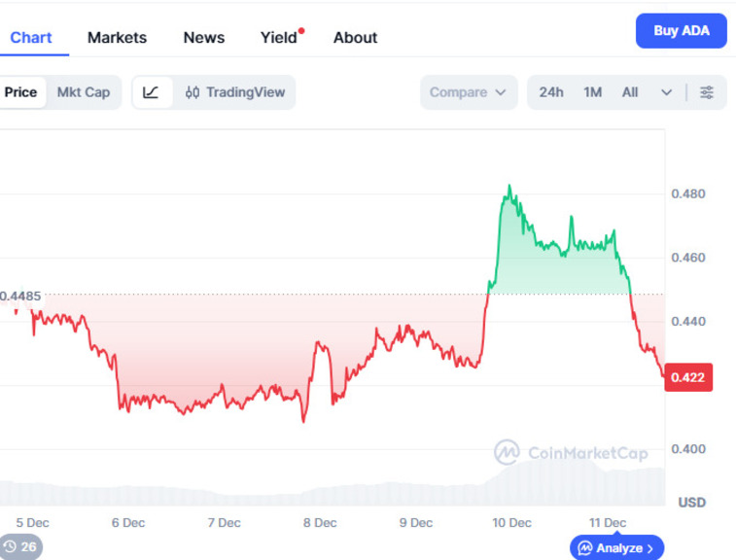This screenshot has height=560, width=736.
Task: Expand more time range options chevron
Action: click(x=666, y=92)
